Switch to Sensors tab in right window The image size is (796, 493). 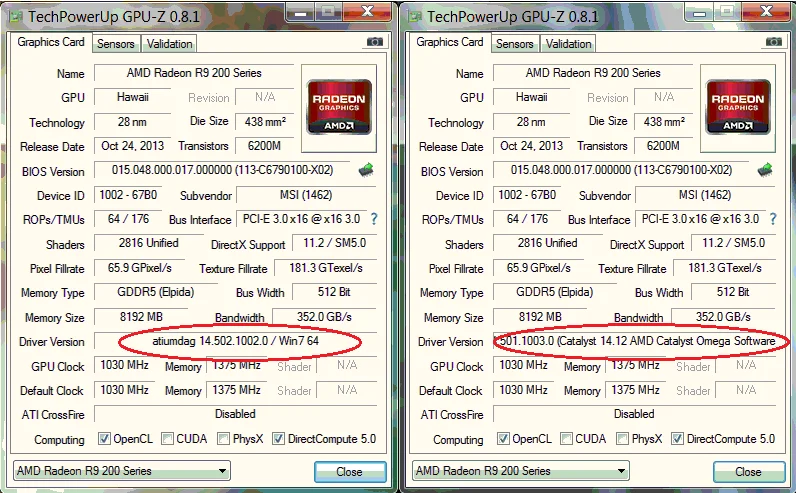tap(515, 44)
